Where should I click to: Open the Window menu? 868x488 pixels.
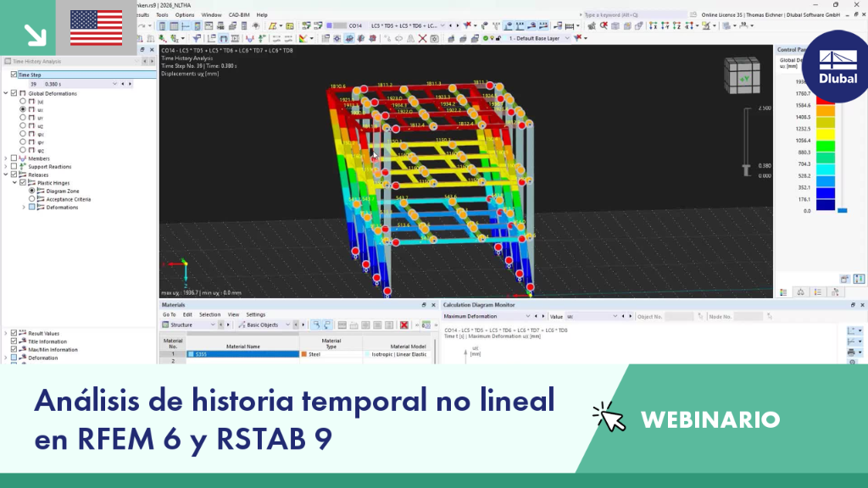(211, 15)
